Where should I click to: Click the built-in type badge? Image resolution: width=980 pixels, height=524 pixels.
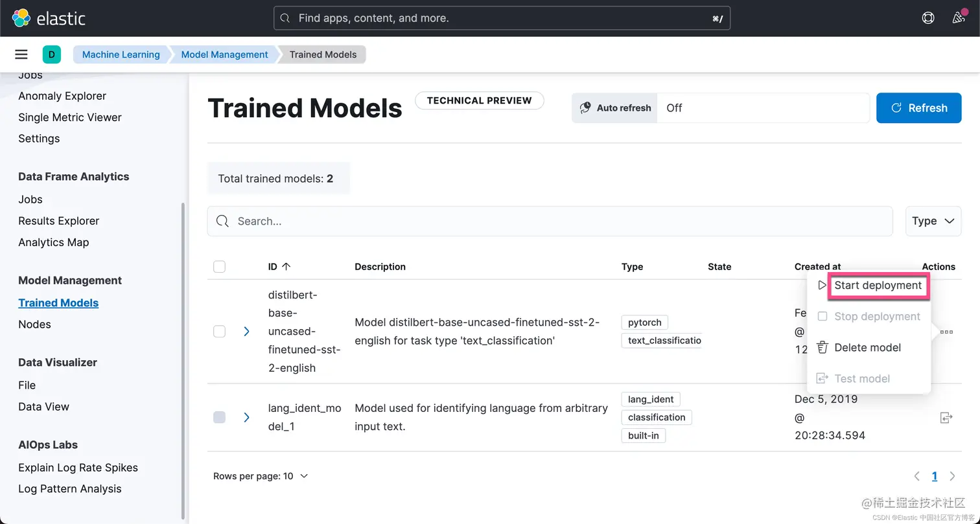tap(644, 435)
